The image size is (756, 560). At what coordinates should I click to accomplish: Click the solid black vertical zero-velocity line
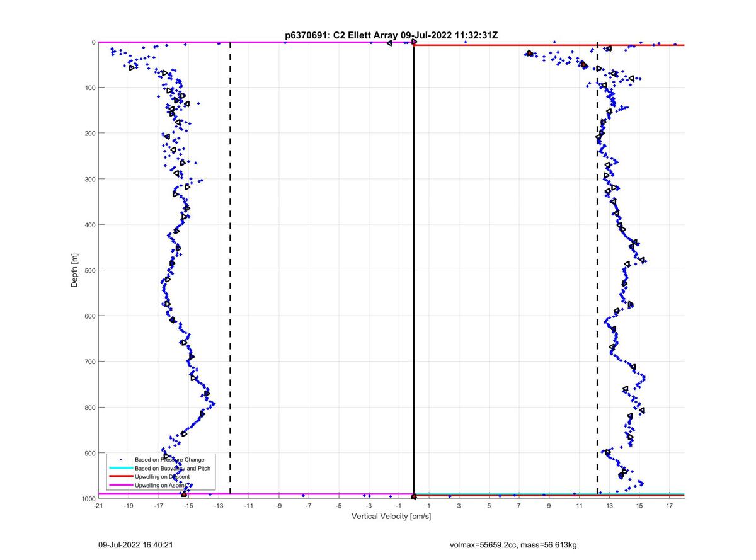click(x=413, y=270)
